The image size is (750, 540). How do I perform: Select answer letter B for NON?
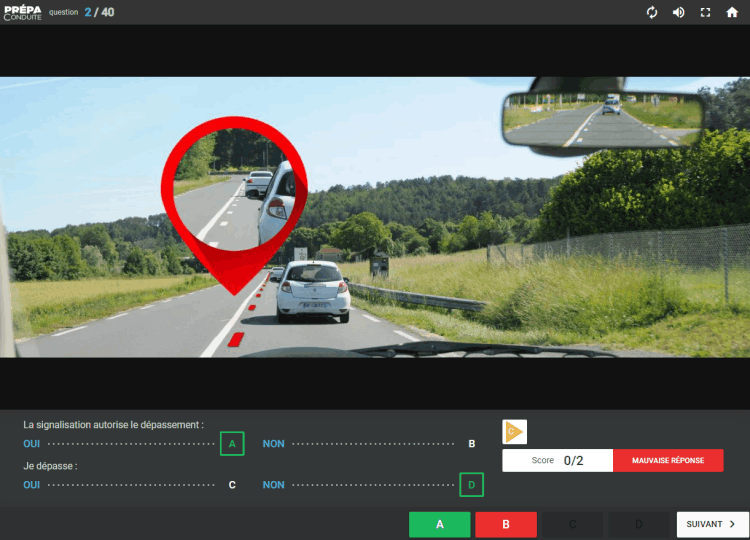pos(472,443)
